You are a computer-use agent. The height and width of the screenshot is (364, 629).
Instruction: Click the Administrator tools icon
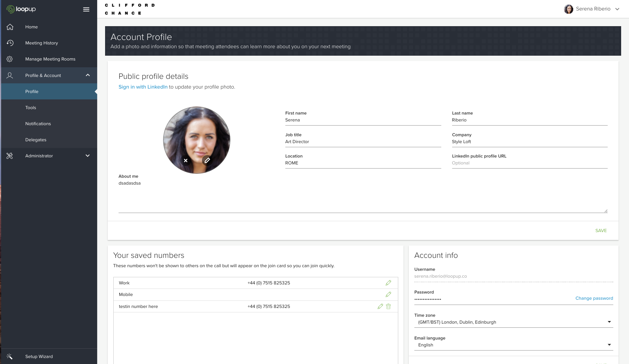[x=10, y=156]
